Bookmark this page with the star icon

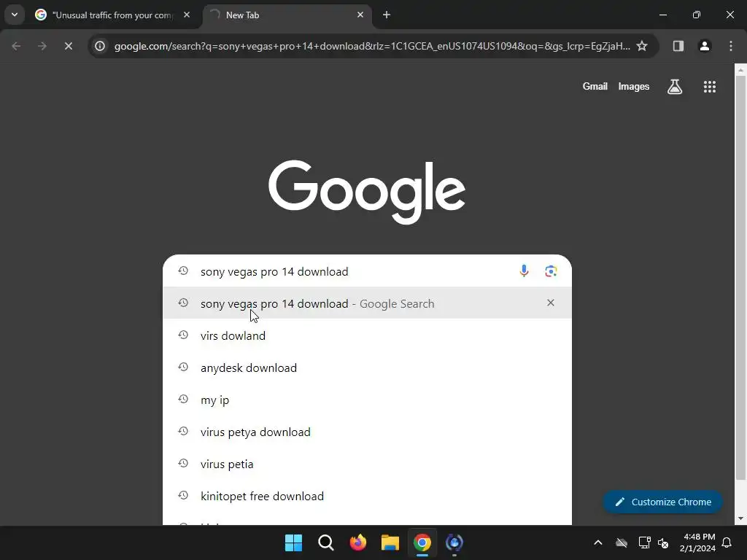pyautogui.click(x=642, y=46)
